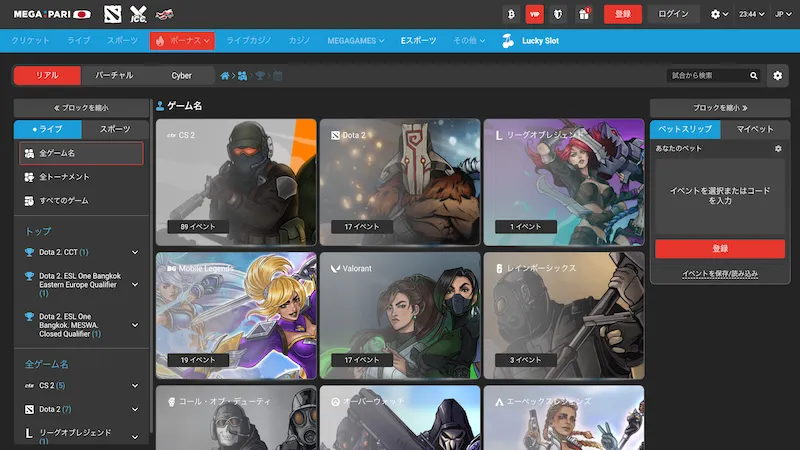
Task: Open the Valorant game card
Action: point(400,315)
